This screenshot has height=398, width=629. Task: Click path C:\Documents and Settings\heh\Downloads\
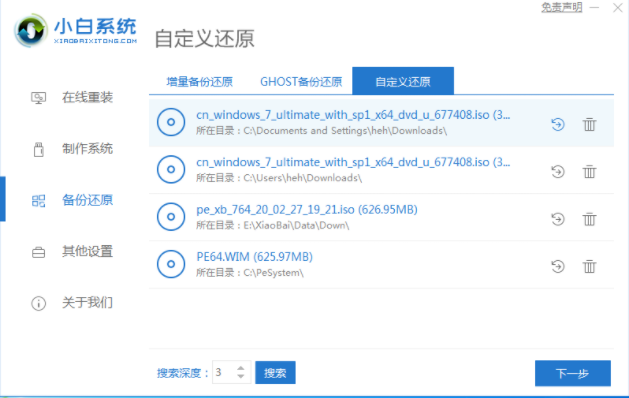345,131
